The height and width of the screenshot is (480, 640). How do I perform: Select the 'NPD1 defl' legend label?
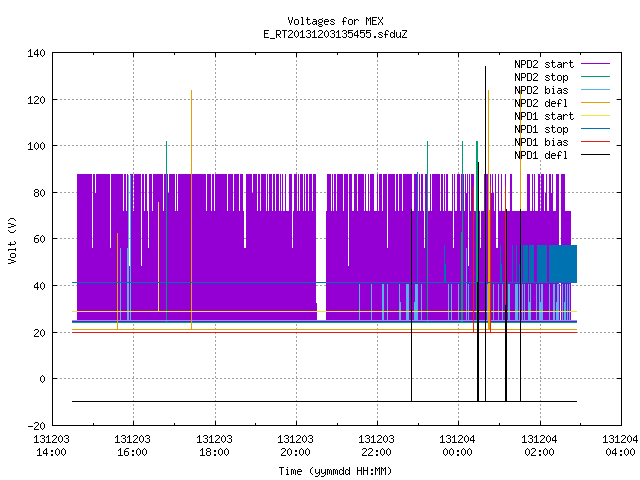click(541, 156)
